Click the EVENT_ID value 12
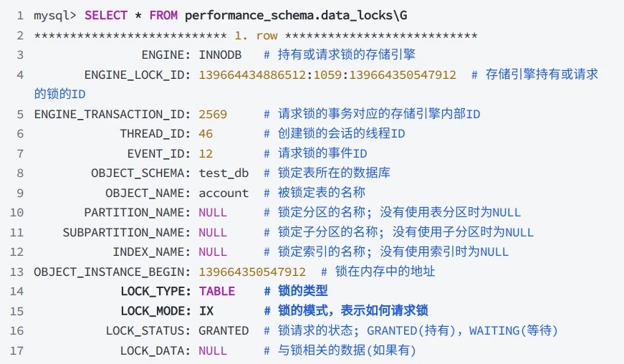This screenshot has width=624, height=364. 206,153
